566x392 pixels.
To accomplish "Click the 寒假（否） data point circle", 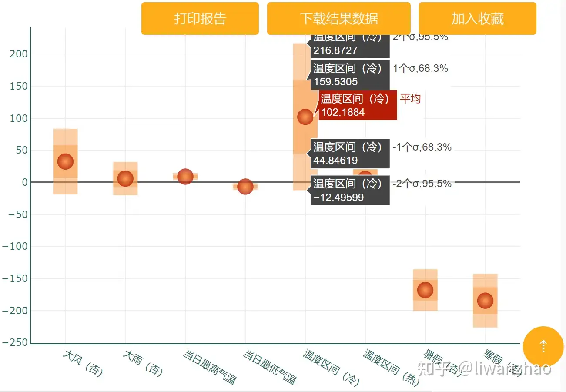I will 485,300.
